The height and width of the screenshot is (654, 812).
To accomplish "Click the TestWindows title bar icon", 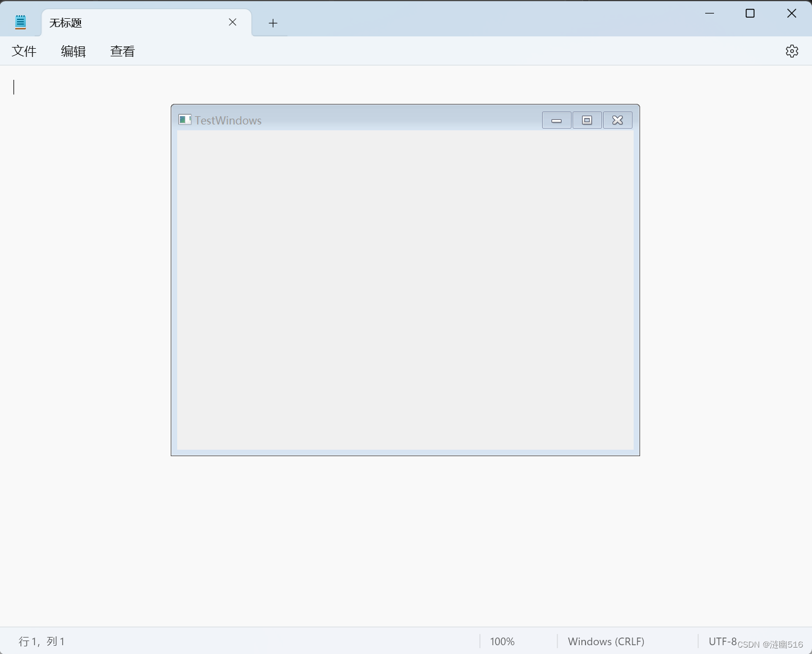I will [x=184, y=120].
